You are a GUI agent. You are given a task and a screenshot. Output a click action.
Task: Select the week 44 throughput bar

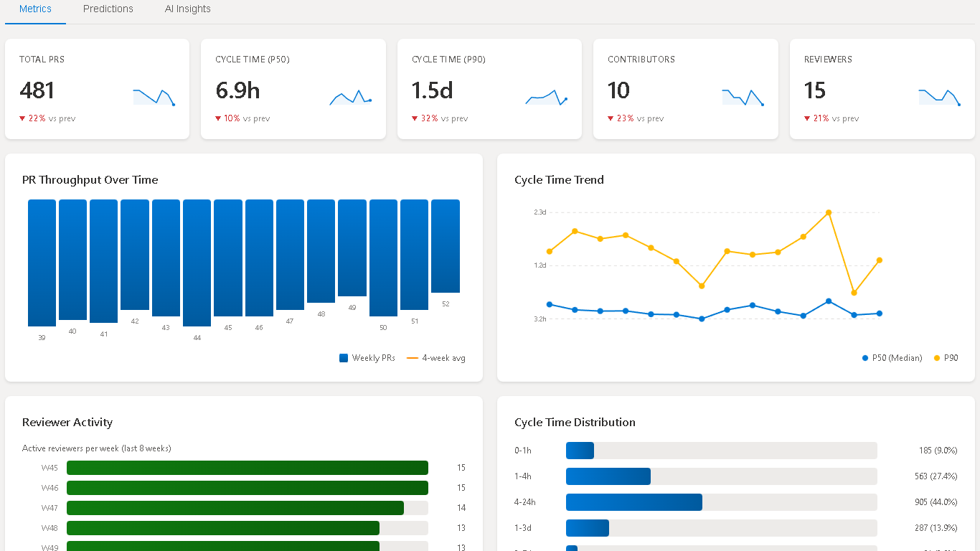(197, 263)
